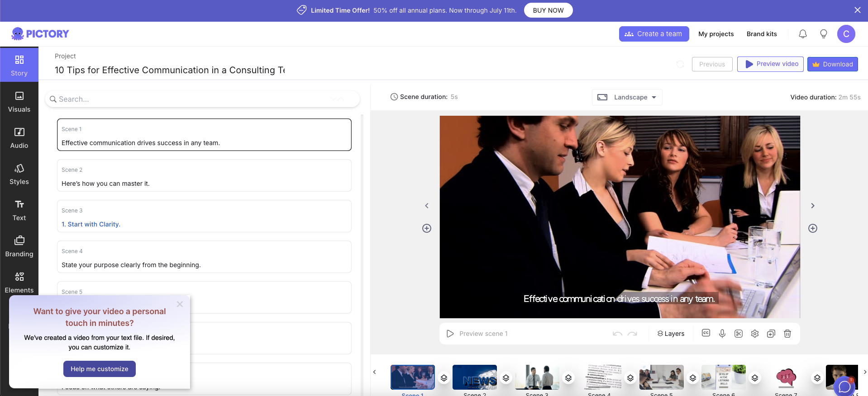Image resolution: width=868 pixels, height=396 pixels.
Task: Select the Scene 4 thumbnail
Action: (x=599, y=377)
